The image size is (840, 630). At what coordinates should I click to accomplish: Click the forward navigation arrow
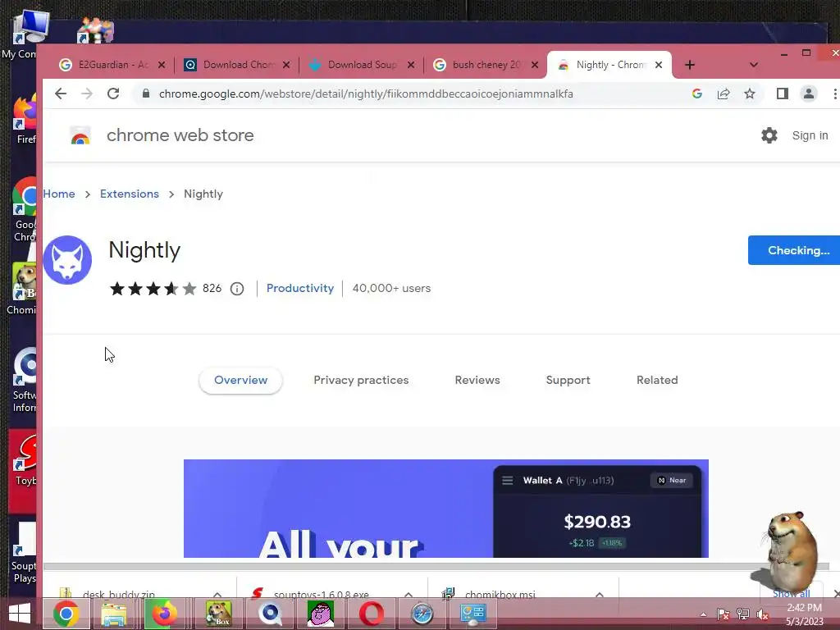point(86,94)
